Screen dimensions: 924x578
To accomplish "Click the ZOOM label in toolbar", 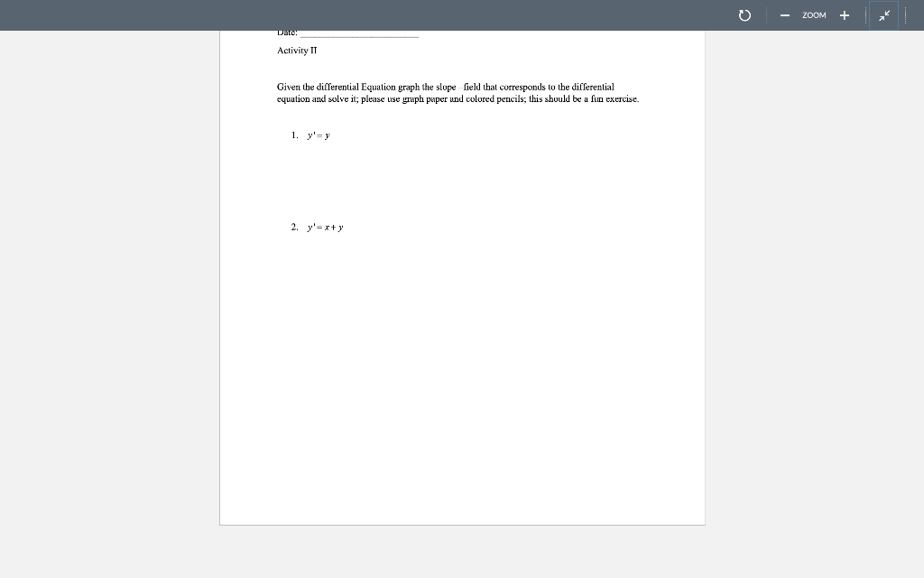I will point(814,15).
